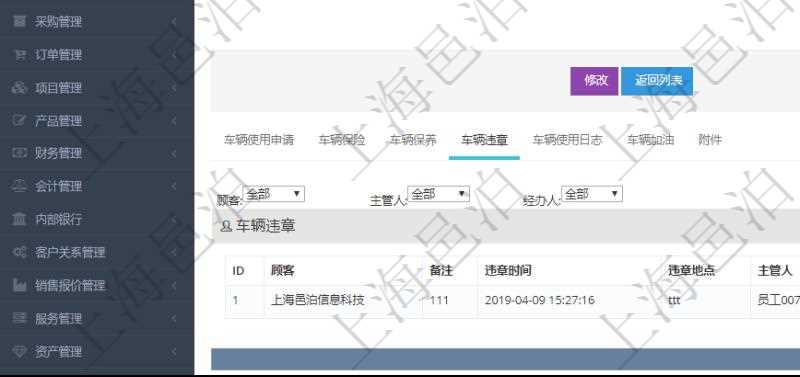Click the 资产管理 diamond icon
Viewport: 800px width, 377px height.
[x=19, y=351]
